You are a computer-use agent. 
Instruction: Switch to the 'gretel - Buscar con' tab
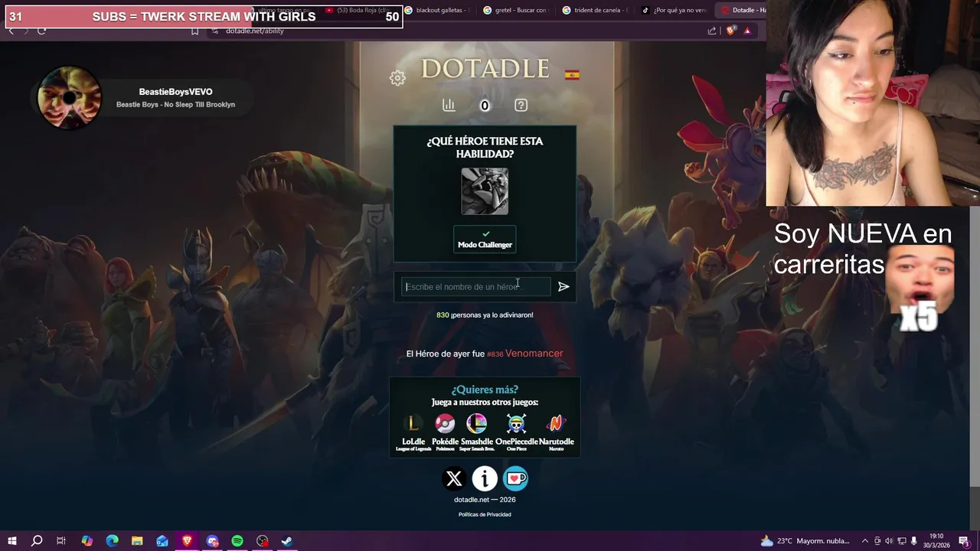[x=518, y=10]
